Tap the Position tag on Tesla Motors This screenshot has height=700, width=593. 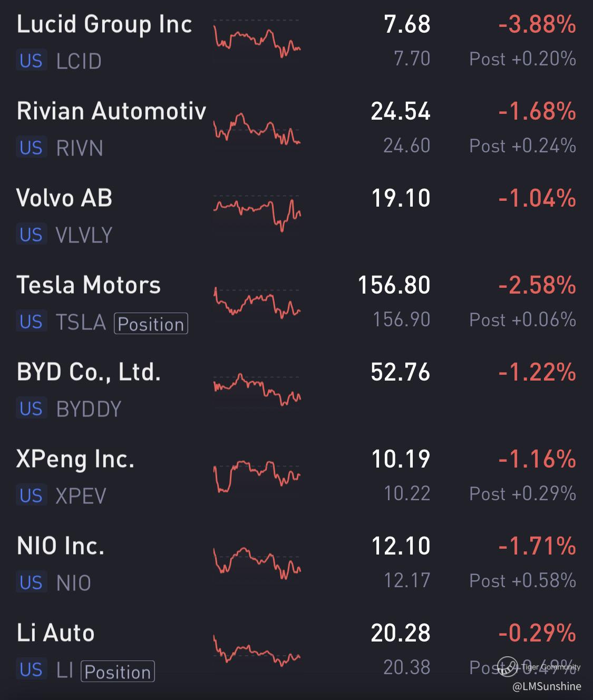point(151,324)
